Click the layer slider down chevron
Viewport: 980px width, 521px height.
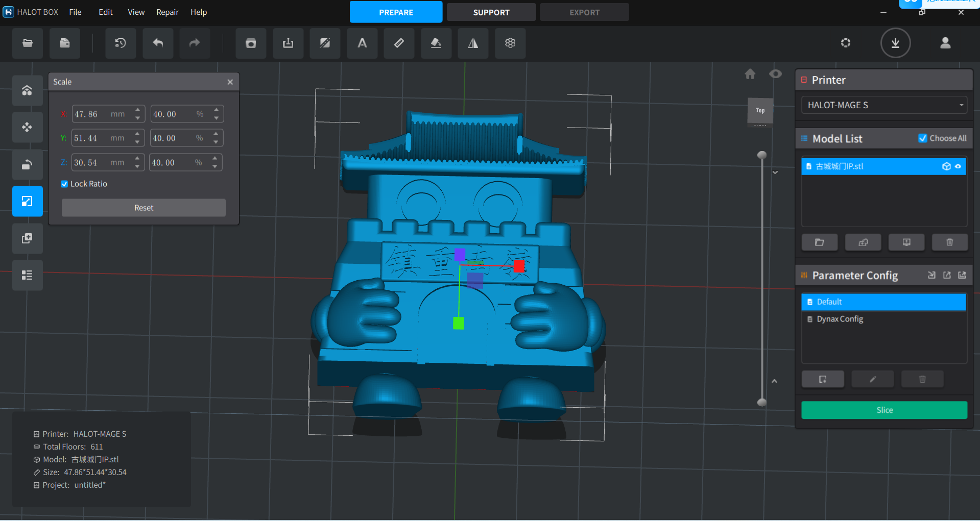click(x=775, y=172)
